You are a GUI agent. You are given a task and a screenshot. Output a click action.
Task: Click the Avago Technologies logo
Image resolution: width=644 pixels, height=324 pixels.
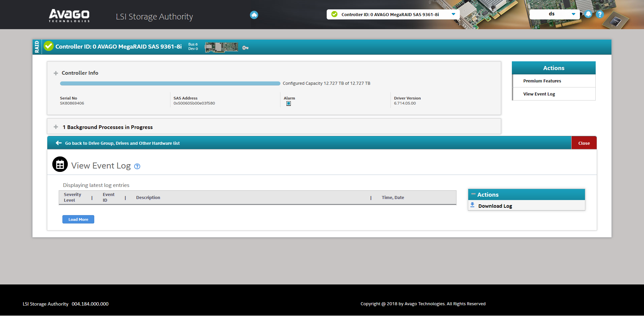point(69,15)
